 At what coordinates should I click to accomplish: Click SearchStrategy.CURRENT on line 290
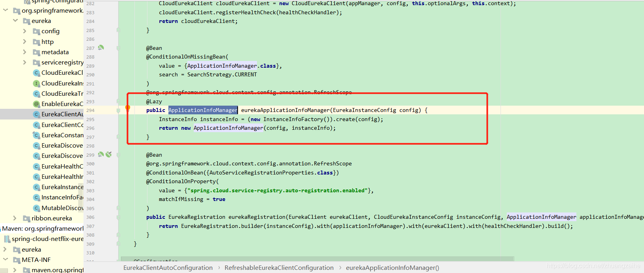tap(222, 74)
